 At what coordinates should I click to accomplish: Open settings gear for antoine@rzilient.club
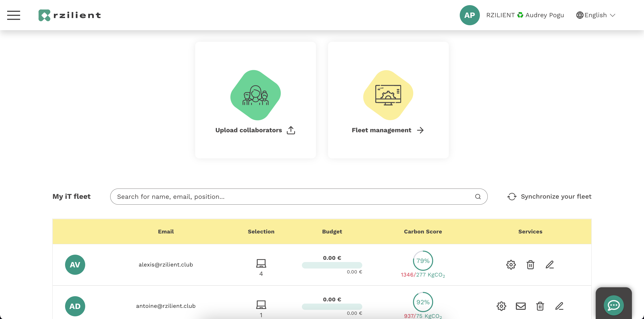coord(501,306)
